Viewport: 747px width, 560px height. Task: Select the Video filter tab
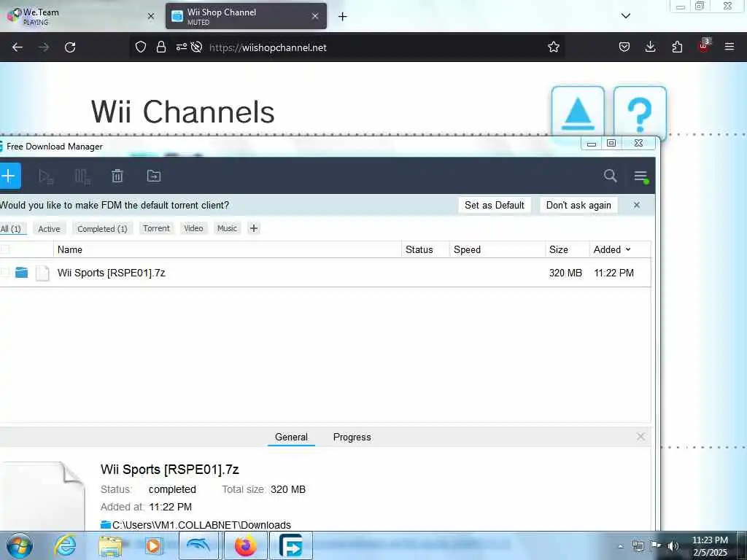pyautogui.click(x=193, y=228)
